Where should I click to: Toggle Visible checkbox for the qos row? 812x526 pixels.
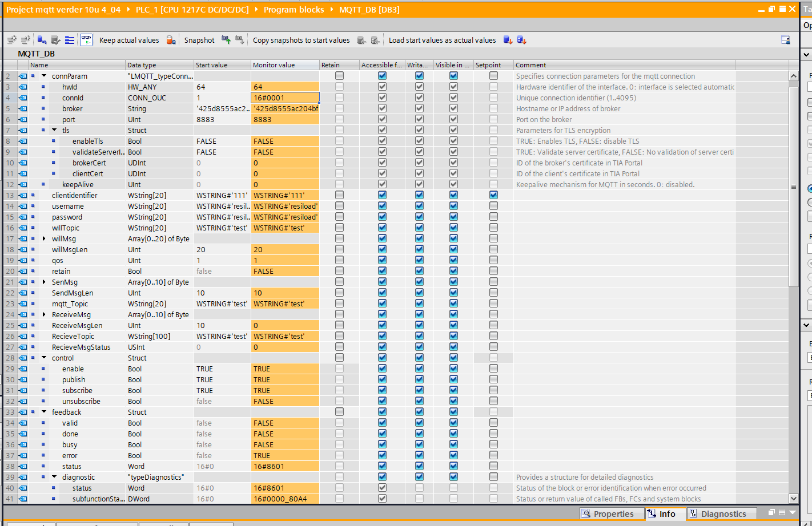(453, 260)
